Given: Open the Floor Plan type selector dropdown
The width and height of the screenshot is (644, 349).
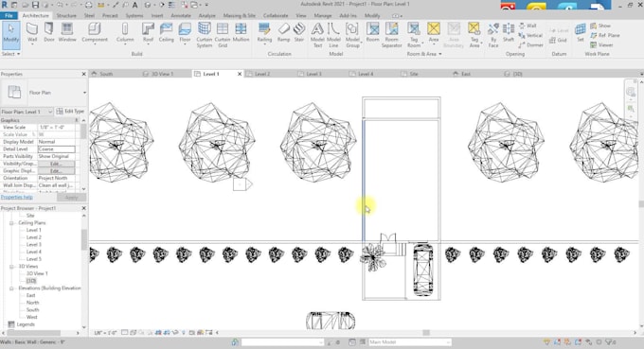Looking at the screenshot, I should coord(84,93).
